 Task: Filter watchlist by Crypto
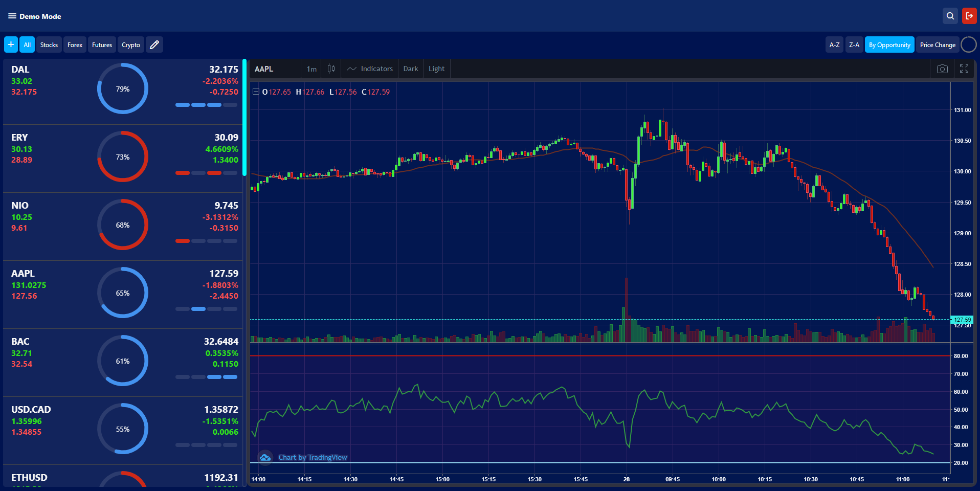tap(131, 44)
